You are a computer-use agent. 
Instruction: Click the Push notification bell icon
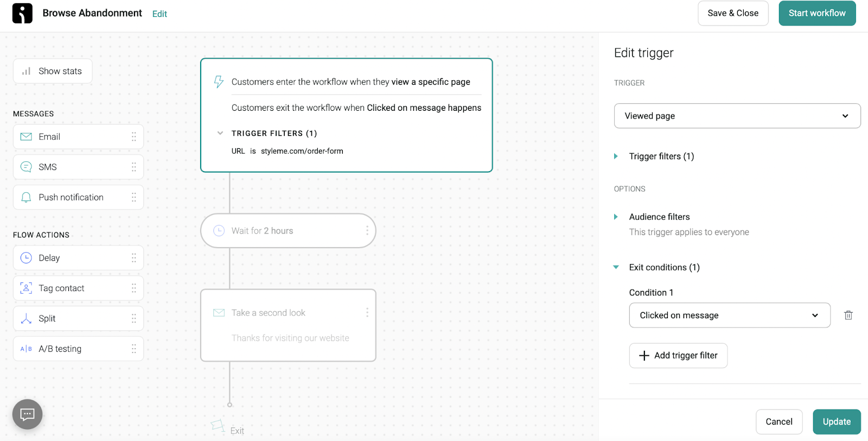(x=25, y=197)
